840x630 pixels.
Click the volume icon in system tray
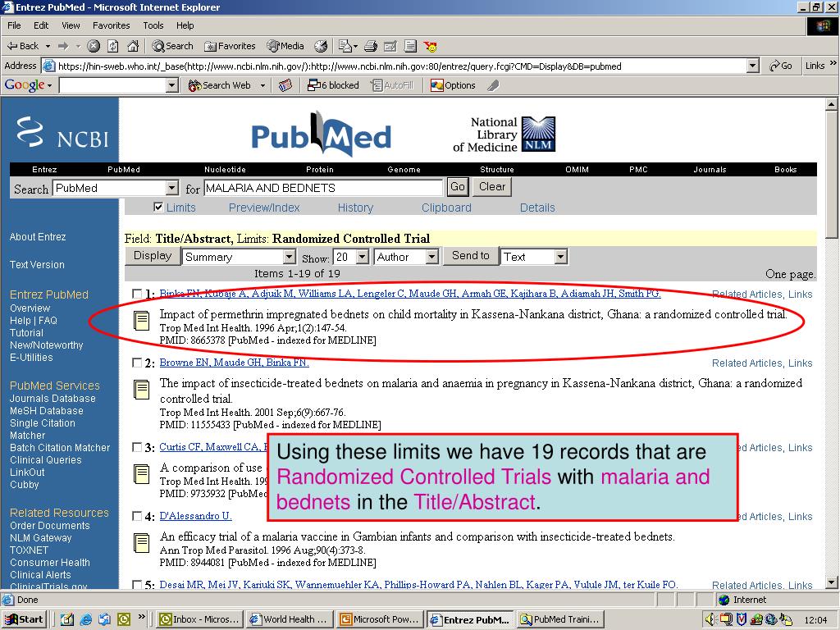(710, 619)
